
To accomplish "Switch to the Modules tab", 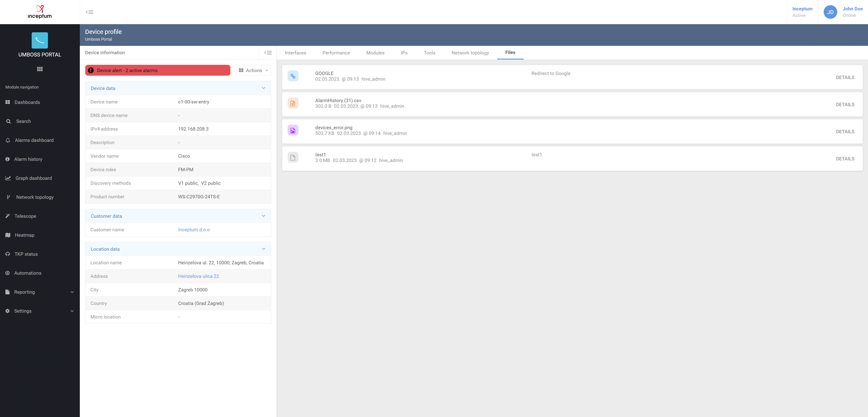I will [375, 53].
